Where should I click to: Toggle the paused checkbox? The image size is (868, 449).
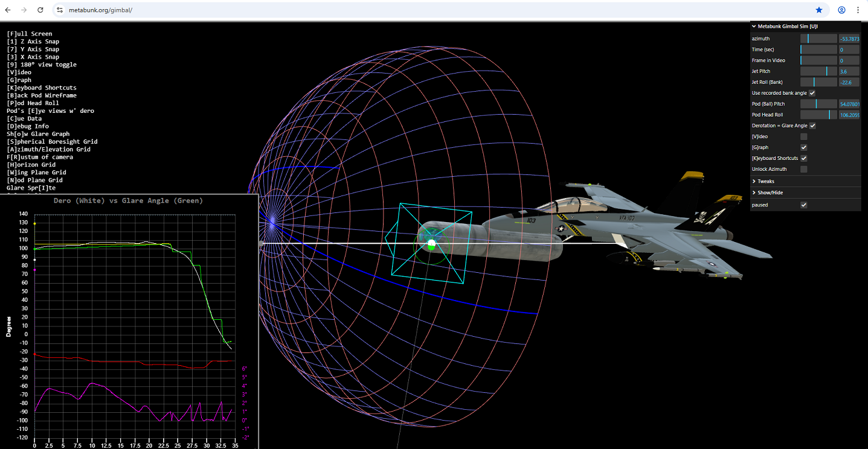[x=803, y=205]
